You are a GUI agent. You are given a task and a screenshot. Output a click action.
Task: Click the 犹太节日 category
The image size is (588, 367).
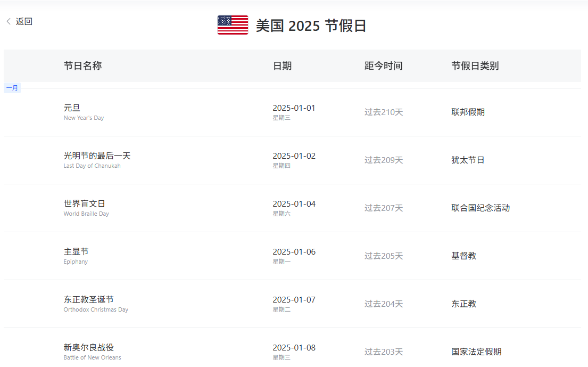(x=468, y=160)
